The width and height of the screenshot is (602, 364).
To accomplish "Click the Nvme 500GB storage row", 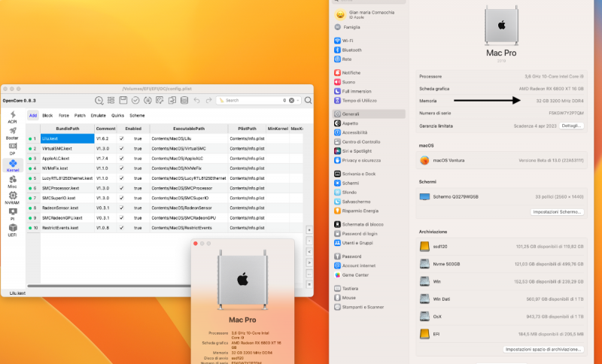I will tap(501, 264).
